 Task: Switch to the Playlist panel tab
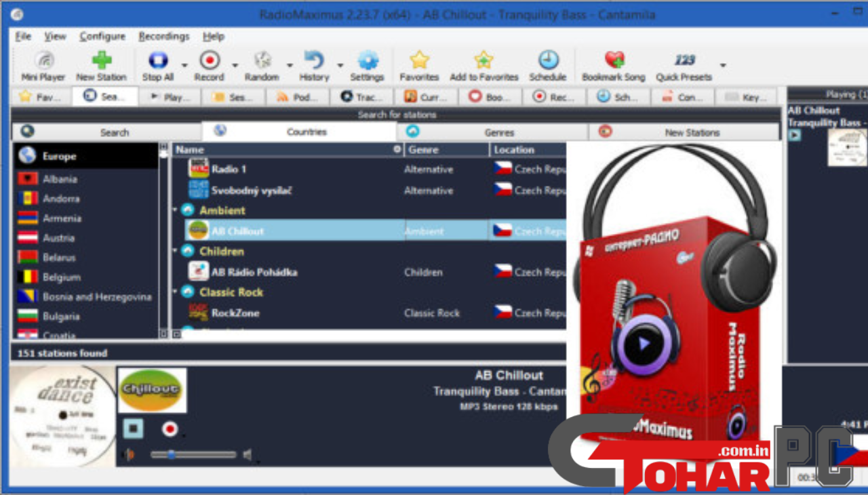170,97
